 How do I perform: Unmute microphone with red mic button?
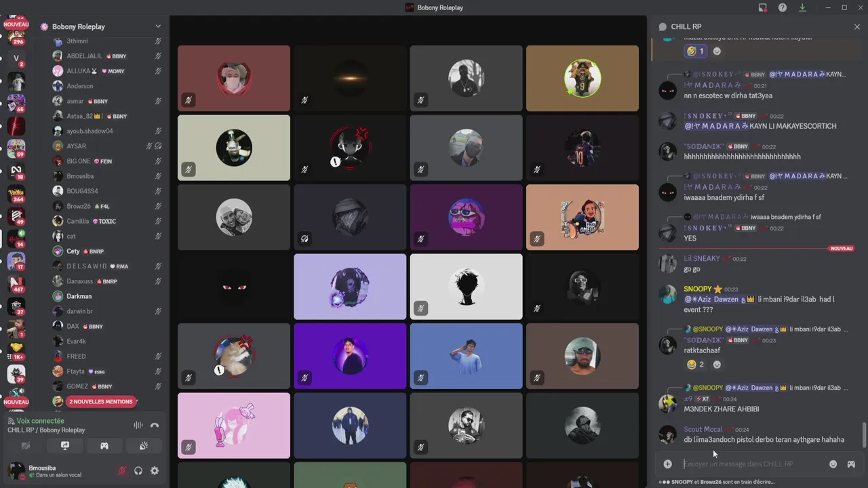(x=122, y=470)
